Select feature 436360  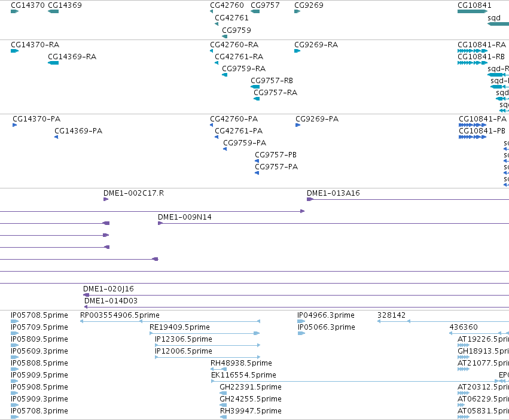(x=463, y=327)
